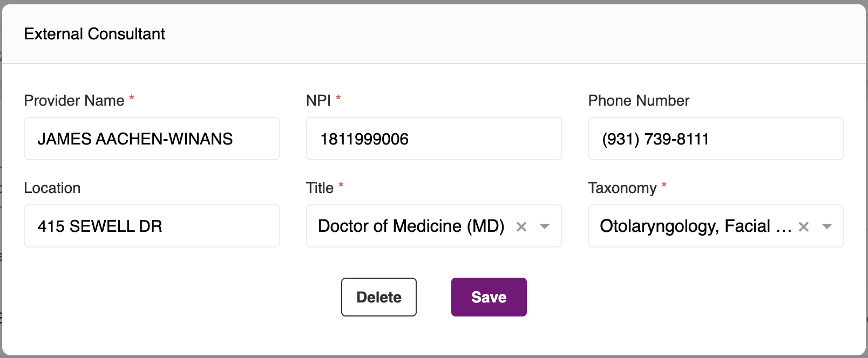
Task: Click the Taxonomy field label
Action: [x=622, y=188]
